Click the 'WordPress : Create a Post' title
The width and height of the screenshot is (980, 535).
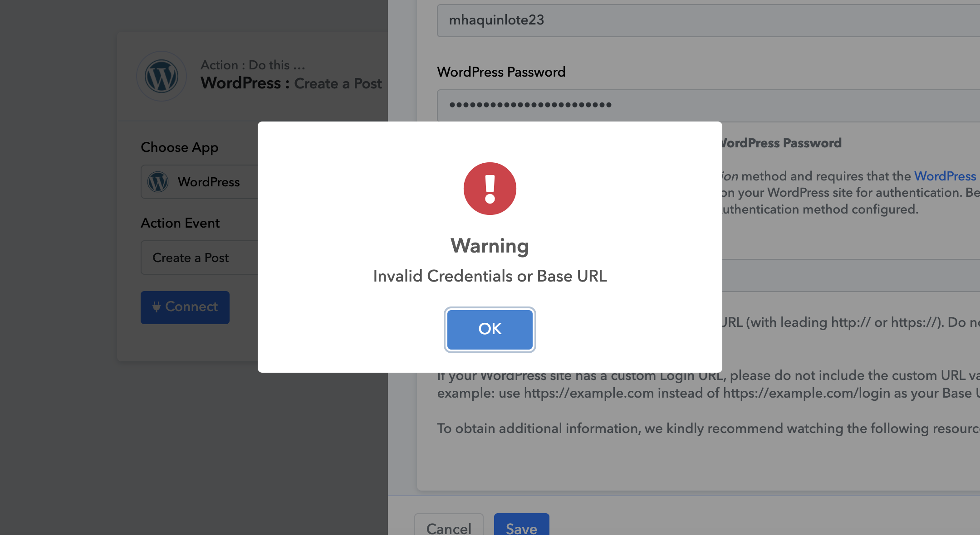pos(291,83)
